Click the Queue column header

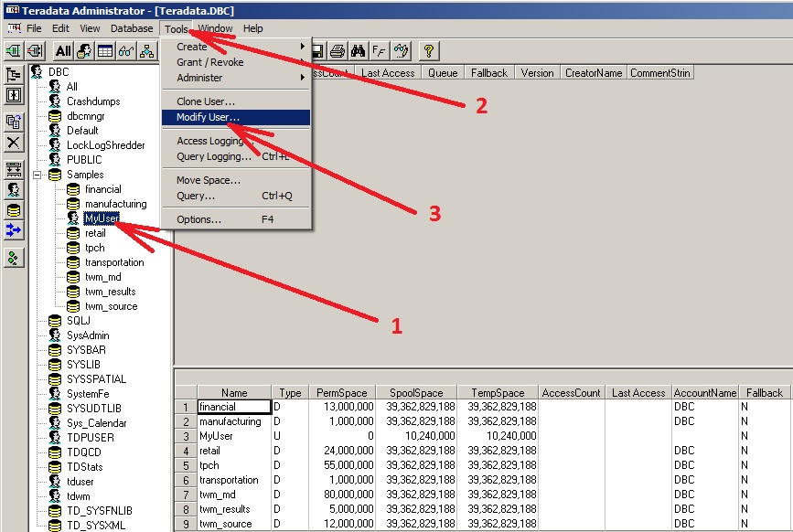(x=443, y=73)
